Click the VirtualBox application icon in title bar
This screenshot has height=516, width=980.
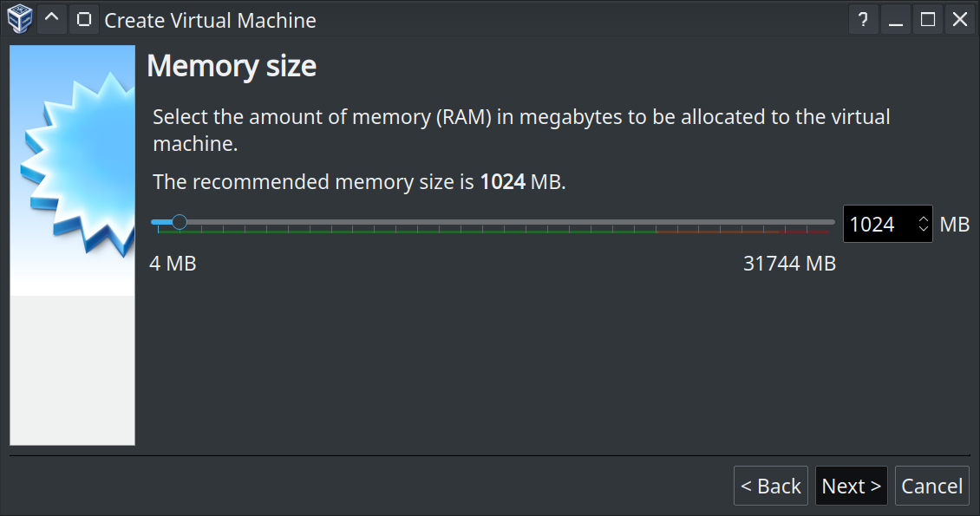(19, 18)
